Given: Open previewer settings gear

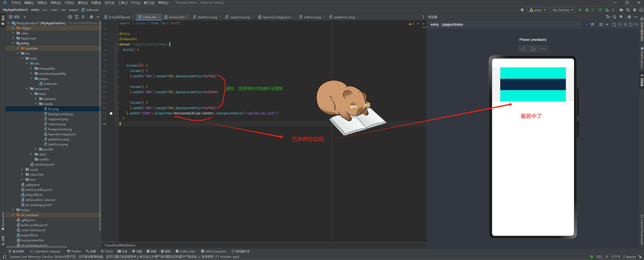Looking at the screenshot, I should pos(629,17).
